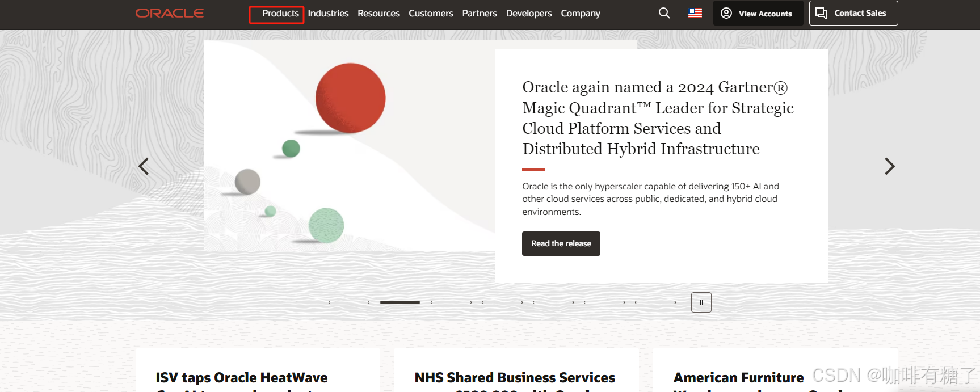Open the Resources menu
This screenshot has height=392, width=980.
[x=378, y=13]
